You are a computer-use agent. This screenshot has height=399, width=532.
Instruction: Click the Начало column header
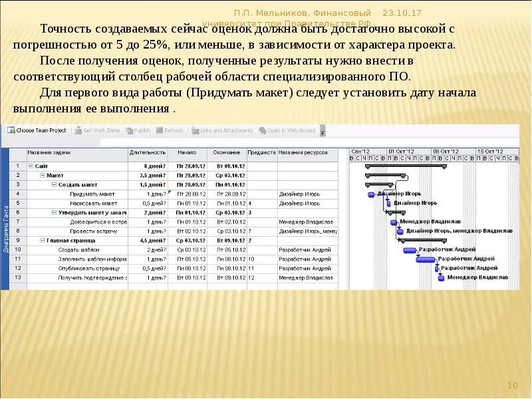point(188,155)
